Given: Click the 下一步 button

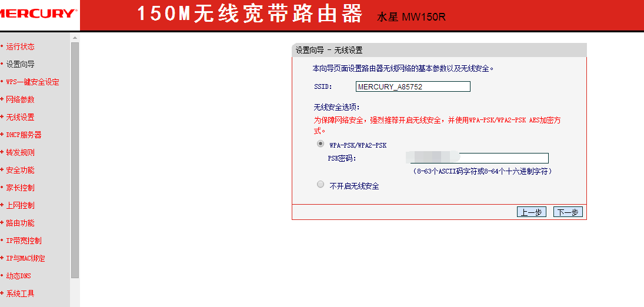Looking at the screenshot, I should click(x=568, y=212).
